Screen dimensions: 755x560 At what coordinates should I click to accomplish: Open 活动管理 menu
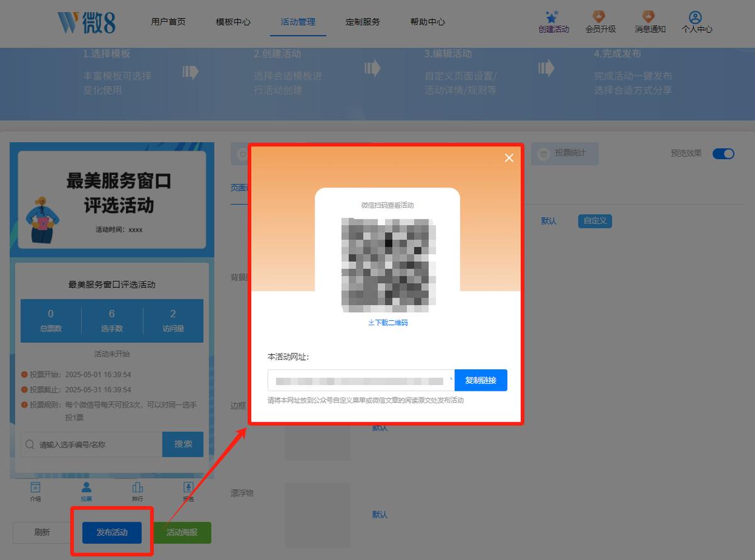pyautogui.click(x=298, y=21)
